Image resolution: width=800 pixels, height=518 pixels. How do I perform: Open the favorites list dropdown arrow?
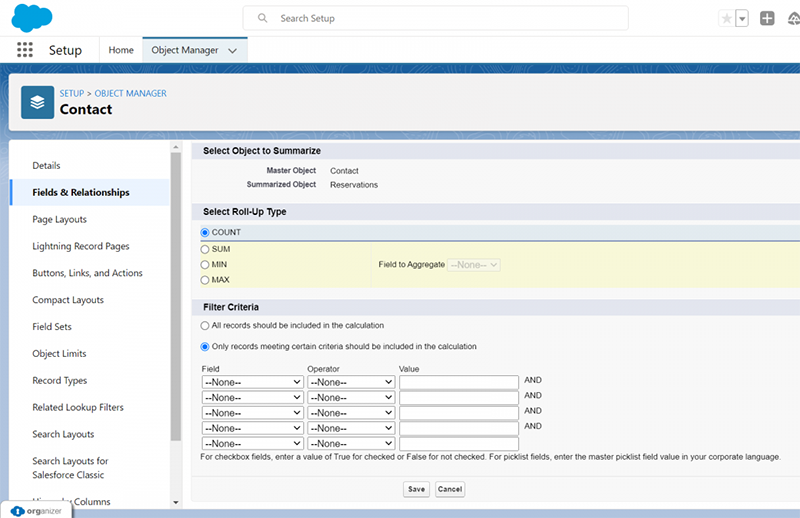click(x=742, y=19)
